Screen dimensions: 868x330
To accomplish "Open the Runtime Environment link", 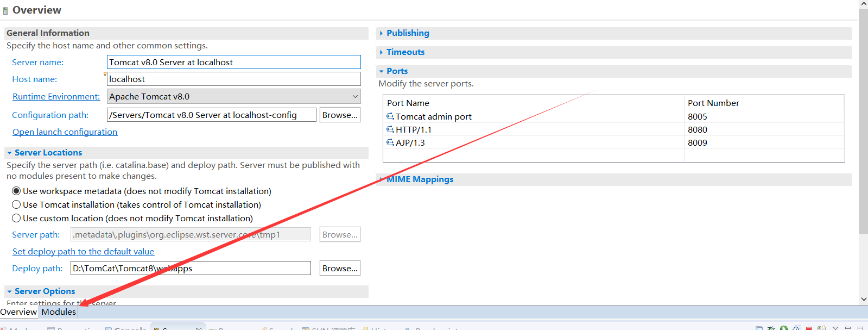I will pos(56,96).
